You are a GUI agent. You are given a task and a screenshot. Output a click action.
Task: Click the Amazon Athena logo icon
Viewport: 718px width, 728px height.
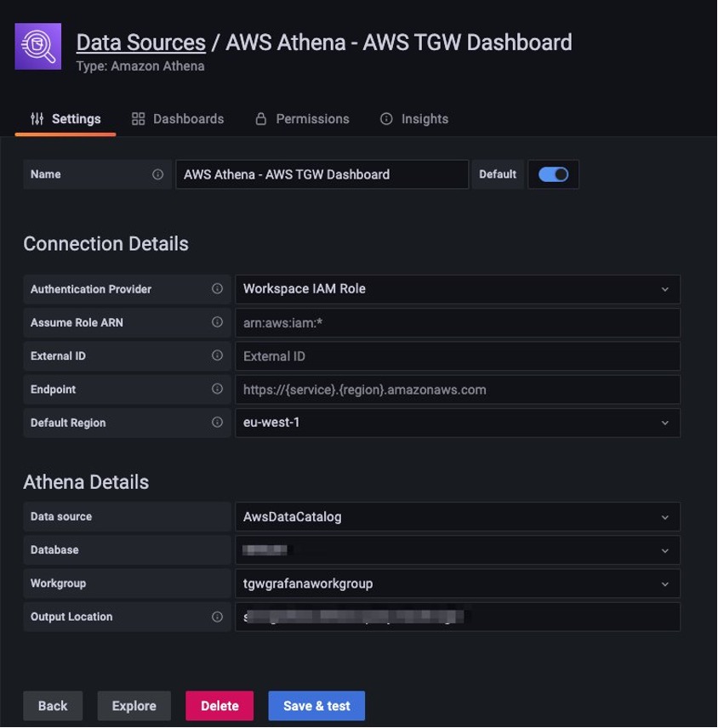[38, 47]
